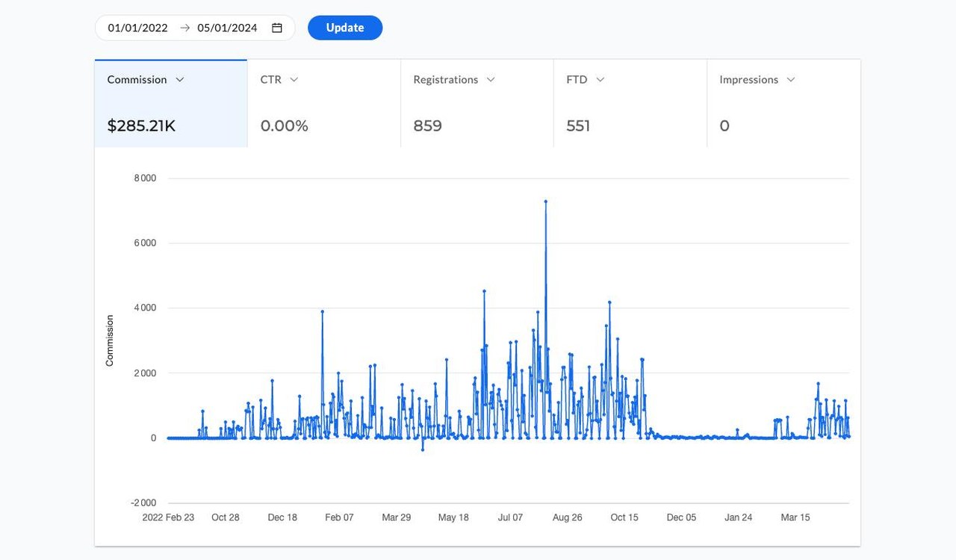Click the Jul 07 x-axis label
The height and width of the screenshot is (560, 956).
click(x=511, y=517)
